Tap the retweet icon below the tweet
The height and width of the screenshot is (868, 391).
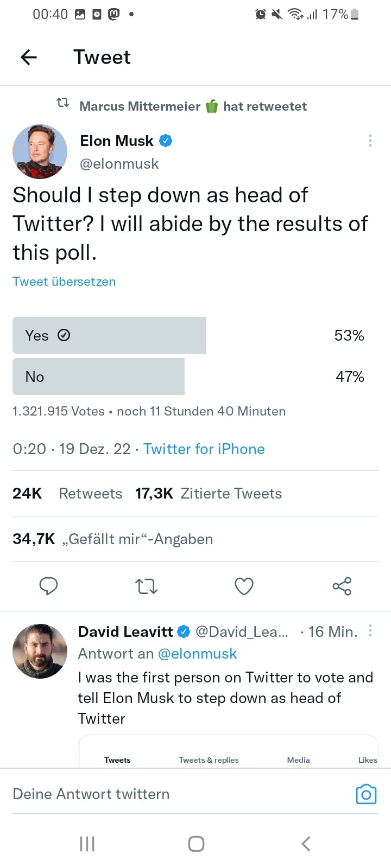point(146,586)
